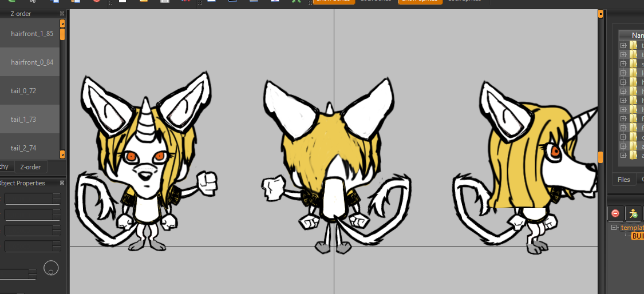Select tail_0_72 in Z-order list
Image resolution: width=644 pixels, height=294 pixels.
click(30, 91)
